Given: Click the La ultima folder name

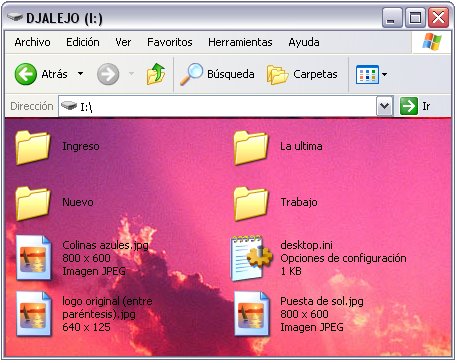Looking at the screenshot, I should 301,146.
